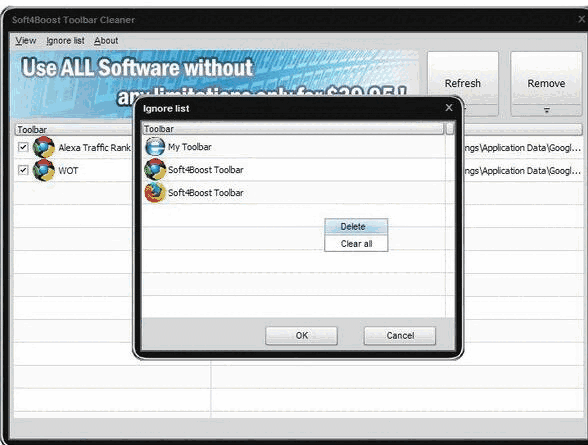The image size is (588, 445).
Task: Click the Chrome icon in the Ignore list
Action: (x=155, y=169)
